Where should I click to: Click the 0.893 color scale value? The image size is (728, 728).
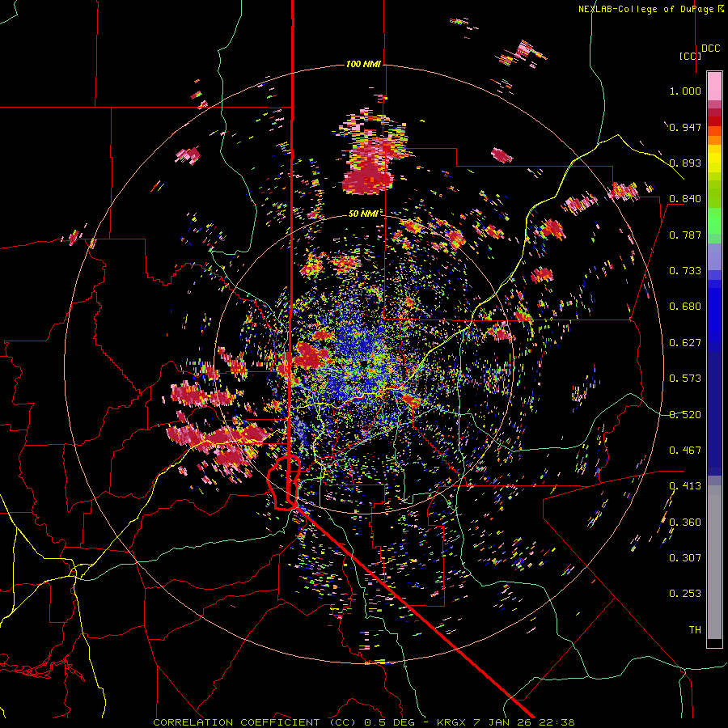coord(685,163)
